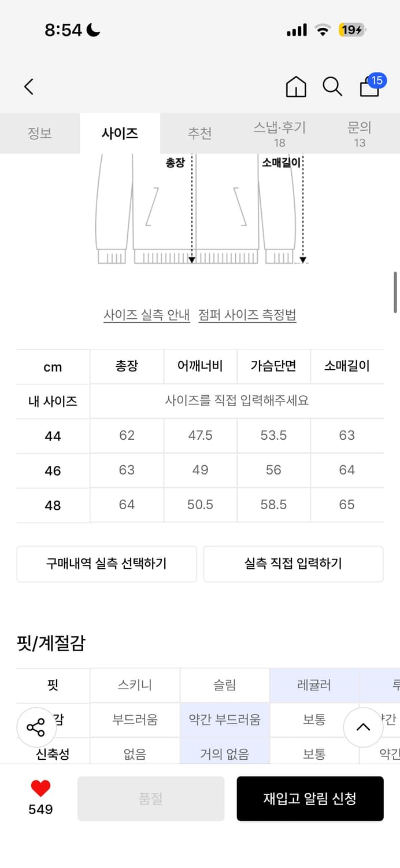Tap the search magnifier icon

click(331, 86)
